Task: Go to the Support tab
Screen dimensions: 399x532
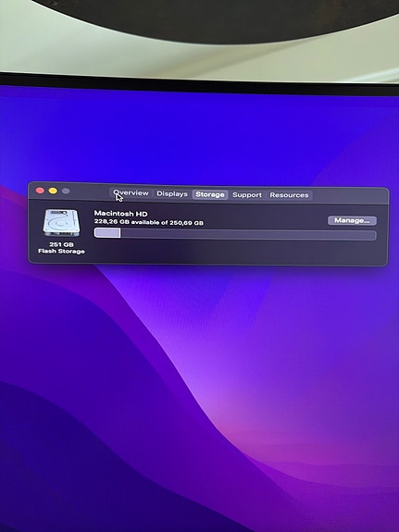Action: tap(247, 194)
